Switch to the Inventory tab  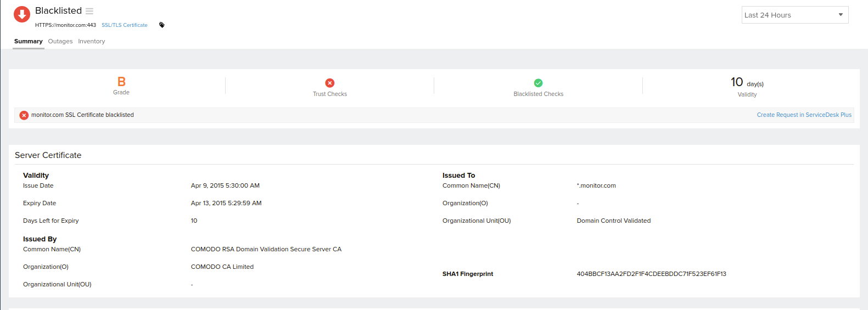click(x=91, y=41)
